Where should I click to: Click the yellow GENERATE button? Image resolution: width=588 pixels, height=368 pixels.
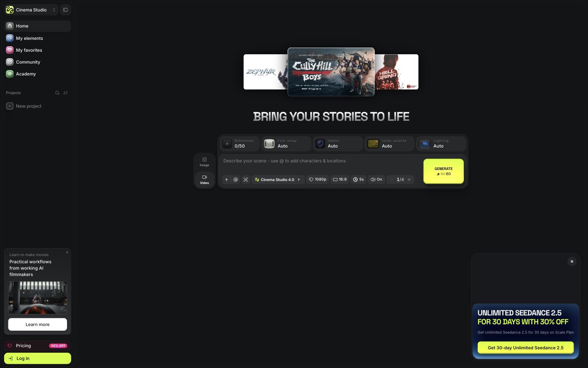point(443,171)
